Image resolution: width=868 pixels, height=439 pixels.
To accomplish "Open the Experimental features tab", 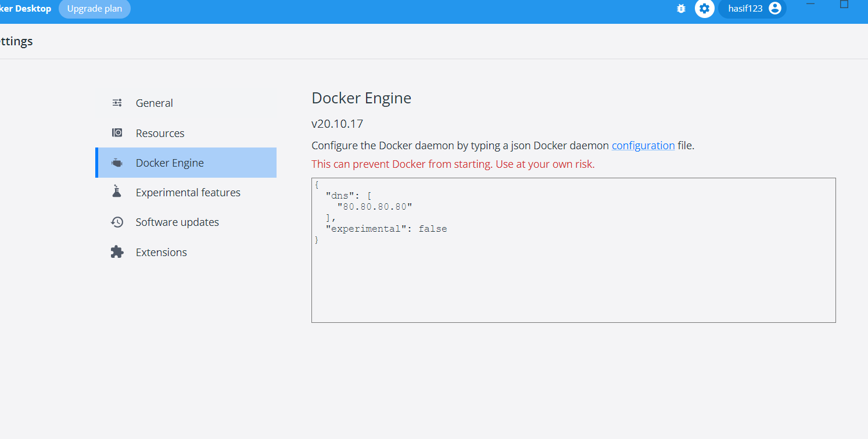I will (188, 192).
